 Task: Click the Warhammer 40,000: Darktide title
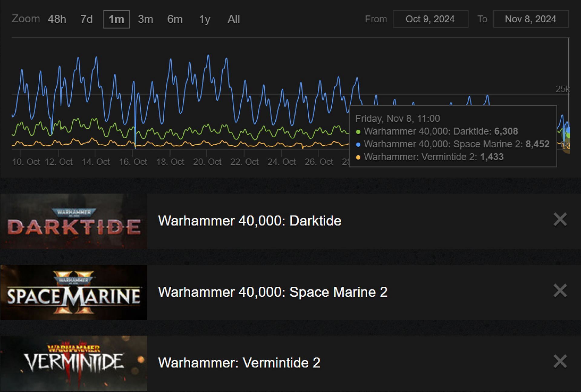(250, 221)
